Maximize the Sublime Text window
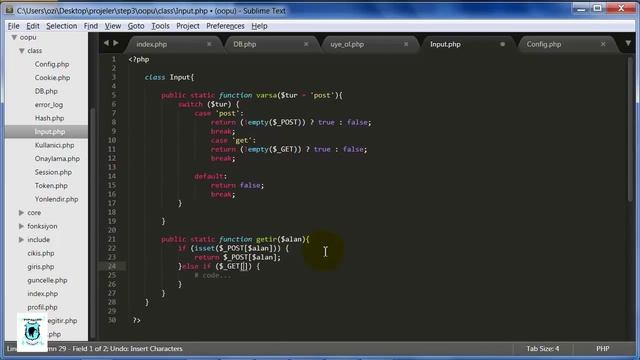This screenshot has width=640, height=360. coord(597,8)
